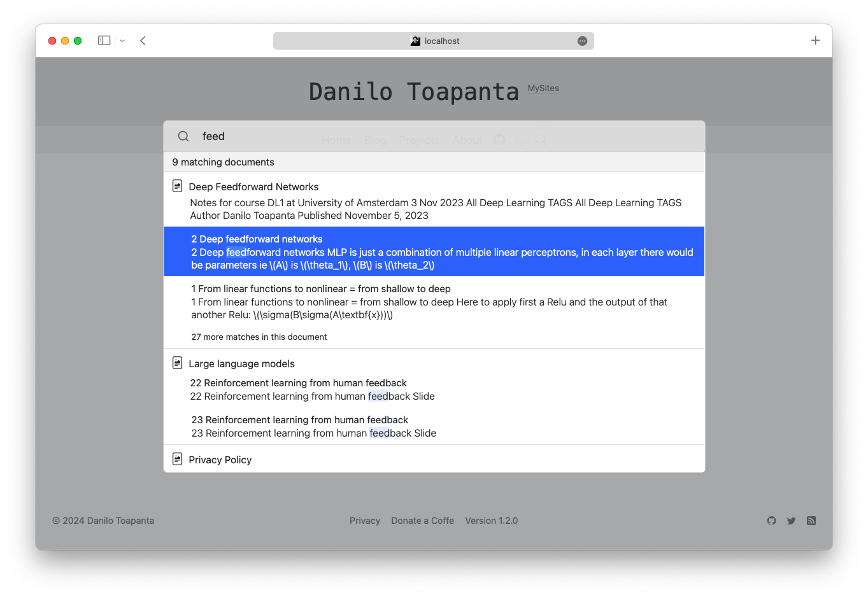Expand the sidebar dropdown chevron
The width and height of the screenshot is (868, 597).
pyautogui.click(x=122, y=41)
